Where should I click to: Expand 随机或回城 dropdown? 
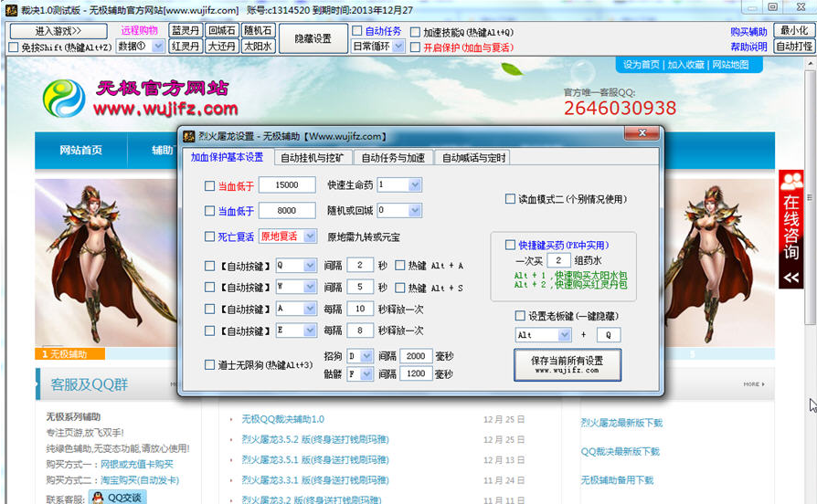(415, 210)
